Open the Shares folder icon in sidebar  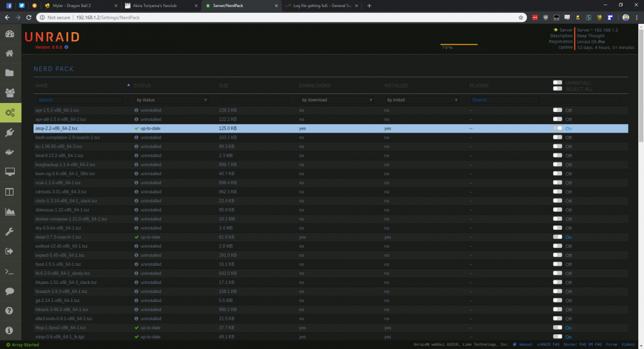pyautogui.click(x=10, y=73)
